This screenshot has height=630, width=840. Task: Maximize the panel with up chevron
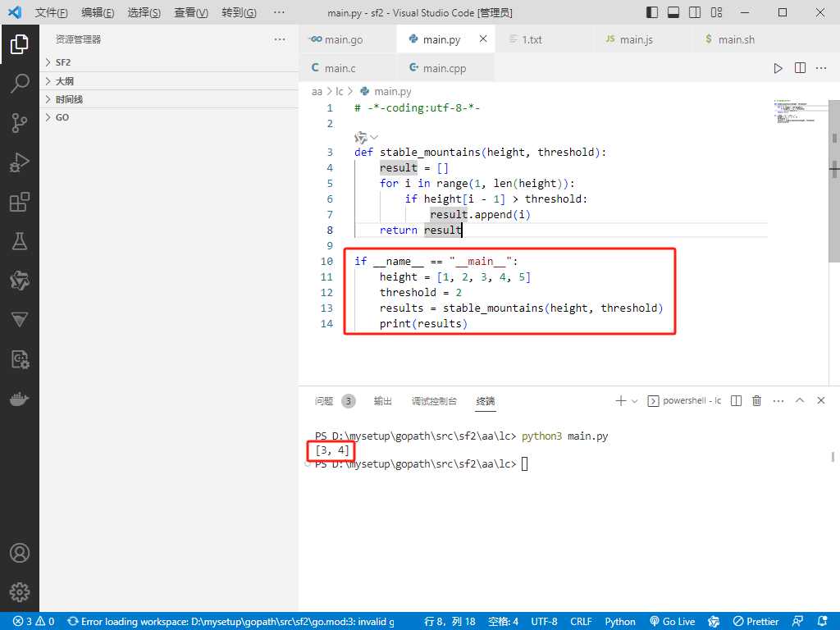pos(799,400)
